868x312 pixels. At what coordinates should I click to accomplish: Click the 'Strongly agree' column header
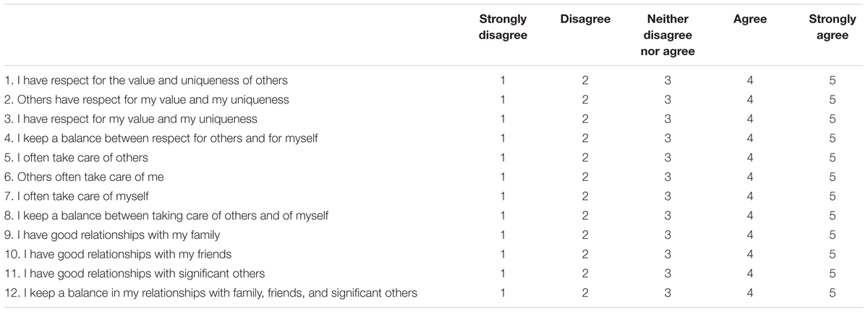833,28
